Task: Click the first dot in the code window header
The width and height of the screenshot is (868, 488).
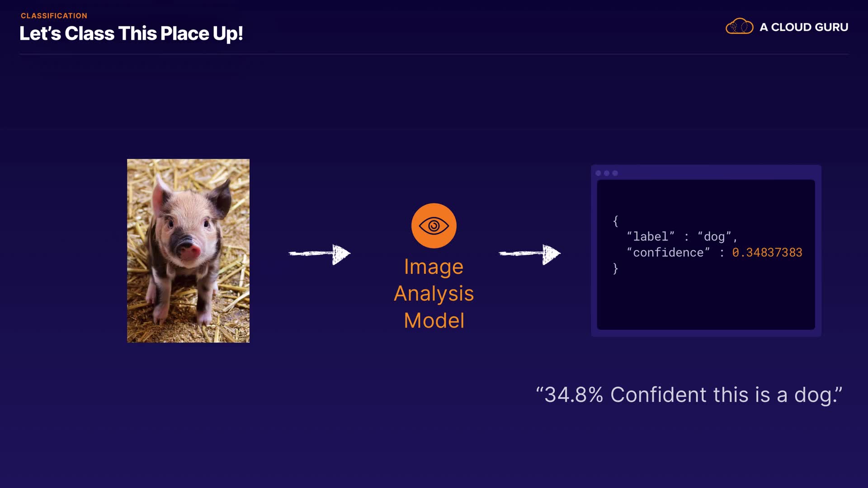Action: (x=598, y=173)
